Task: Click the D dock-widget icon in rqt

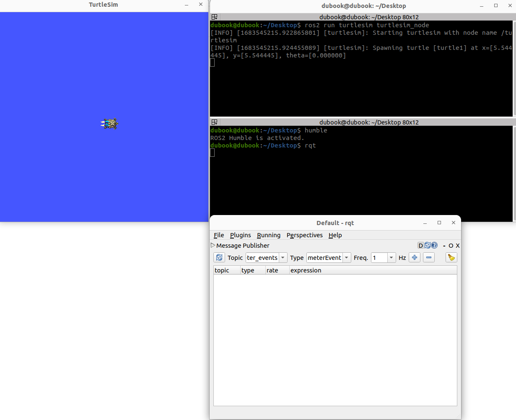Action: pos(421,246)
